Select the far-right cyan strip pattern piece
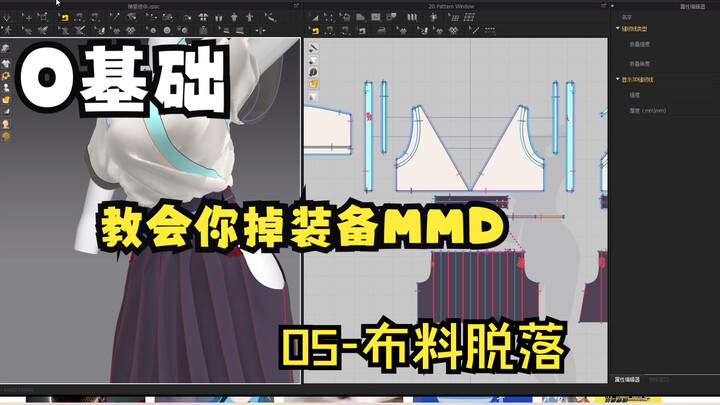This screenshot has width=720, height=405. click(x=570, y=136)
